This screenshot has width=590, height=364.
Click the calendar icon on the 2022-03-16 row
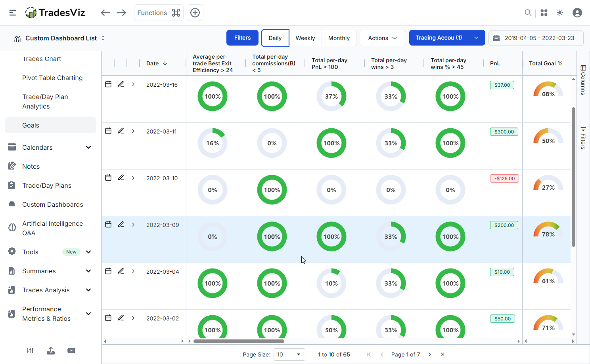(x=108, y=84)
